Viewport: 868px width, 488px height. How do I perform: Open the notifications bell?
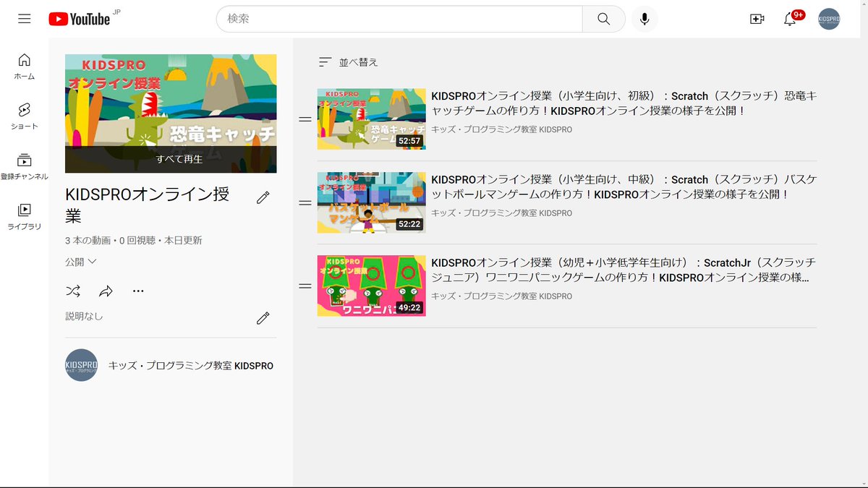(791, 19)
